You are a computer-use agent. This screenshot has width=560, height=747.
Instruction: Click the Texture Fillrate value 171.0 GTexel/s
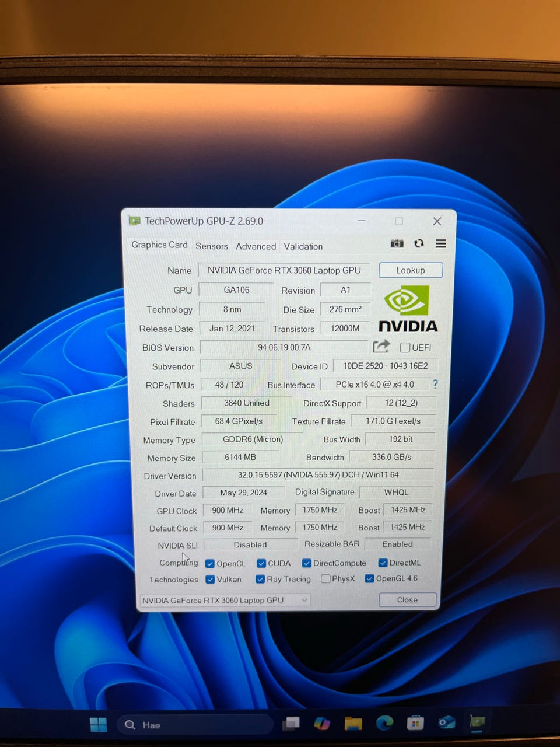[x=393, y=421]
